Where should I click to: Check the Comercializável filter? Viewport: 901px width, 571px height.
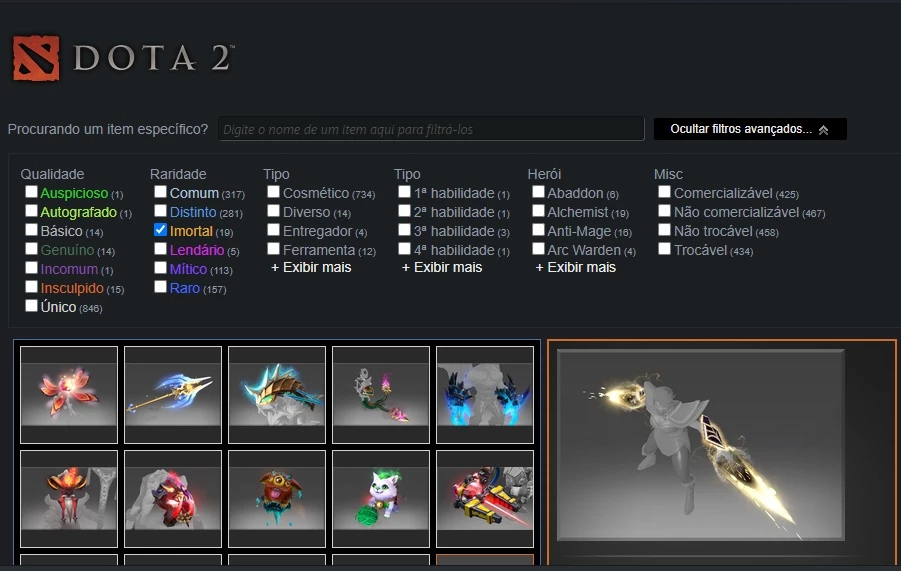click(664, 192)
